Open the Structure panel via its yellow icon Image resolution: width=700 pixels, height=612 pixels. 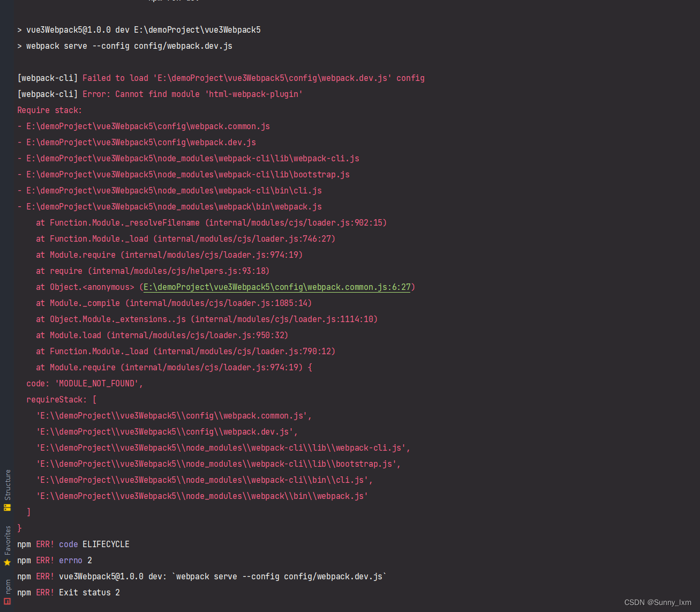pyautogui.click(x=7, y=506)
